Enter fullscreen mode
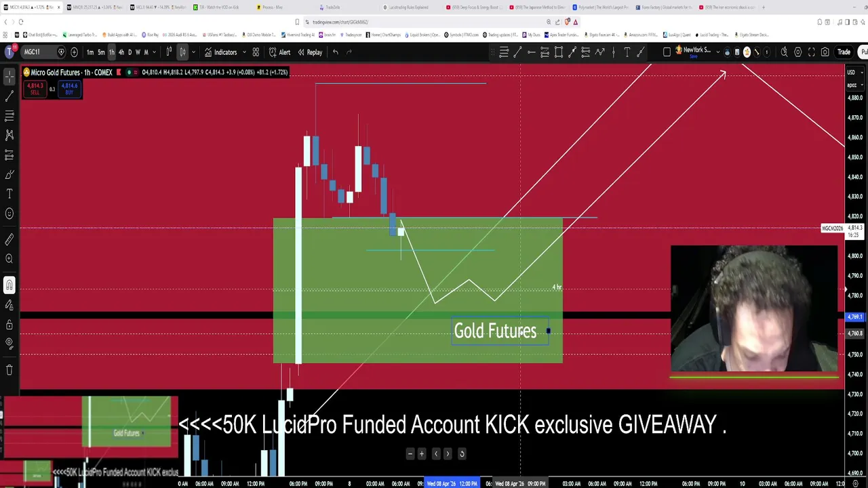Screen dimensions: 868x488 [812, 52]
